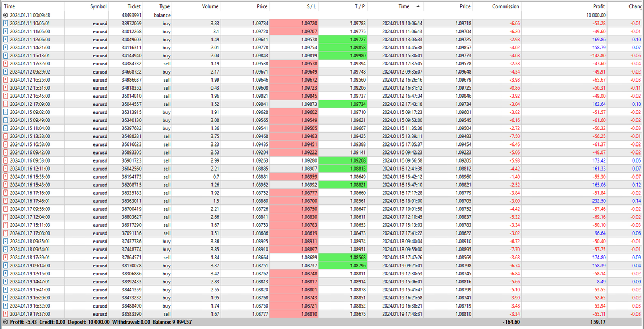Sort by the Symbol column header
The width and height of the screenshot is (644, 329).
[x=98, y=6]
